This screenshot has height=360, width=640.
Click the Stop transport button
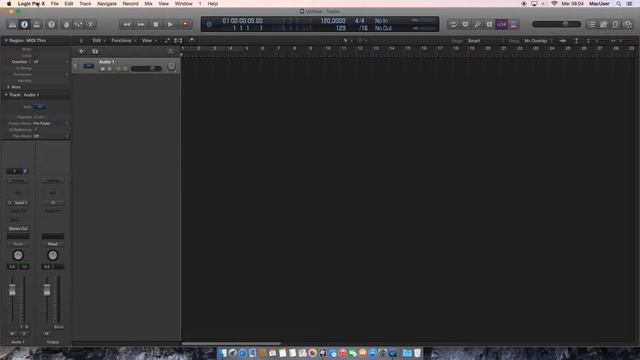click(156, 24)
